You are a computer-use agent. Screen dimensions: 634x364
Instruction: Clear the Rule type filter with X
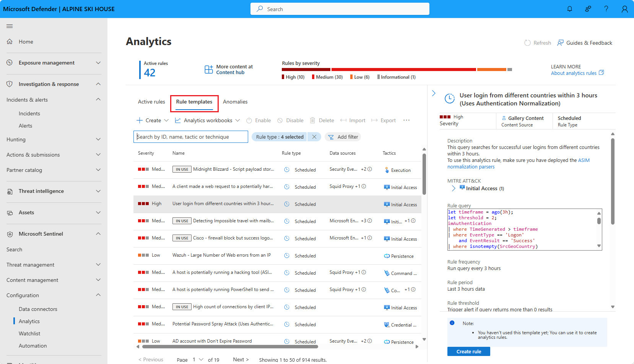click(314, 137)
